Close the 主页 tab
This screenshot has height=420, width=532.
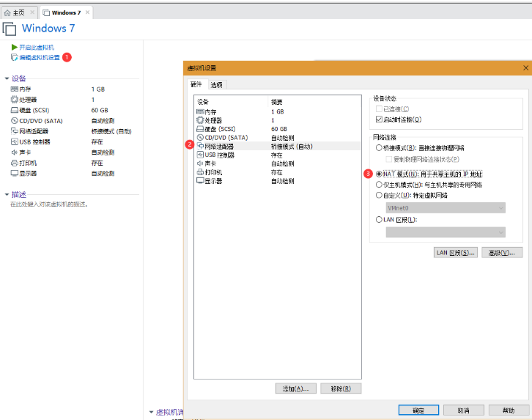pos(32,12)
